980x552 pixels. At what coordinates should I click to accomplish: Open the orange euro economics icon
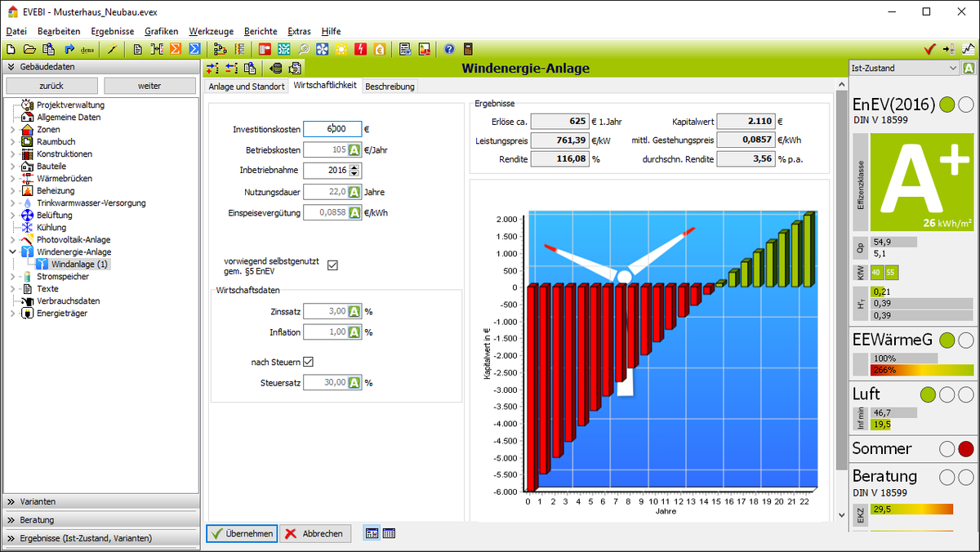pyautogui.click(x=380, y=49)
